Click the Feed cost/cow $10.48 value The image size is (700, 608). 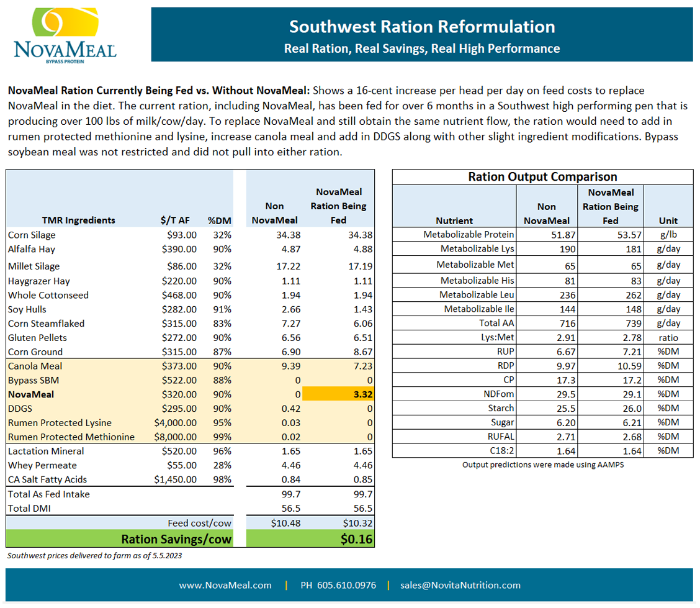285,523
